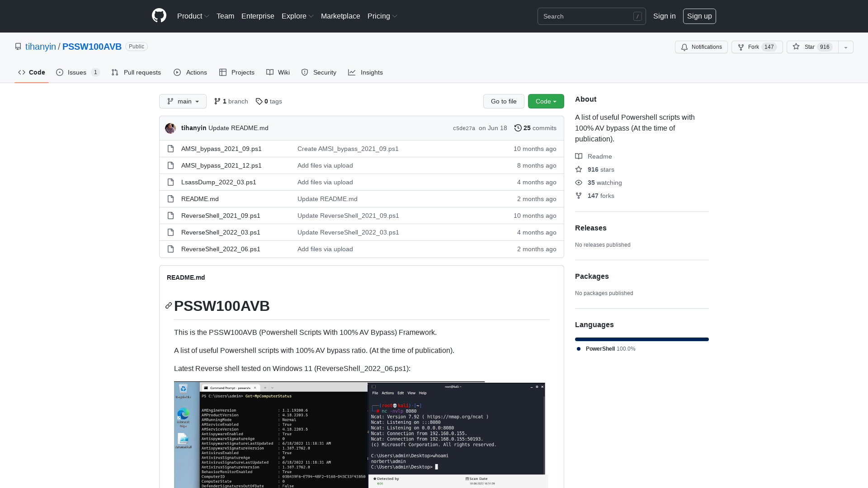Open the Marketplace link in header
Image resolution: width=868 pixels, height=488 pixels.
340,16
